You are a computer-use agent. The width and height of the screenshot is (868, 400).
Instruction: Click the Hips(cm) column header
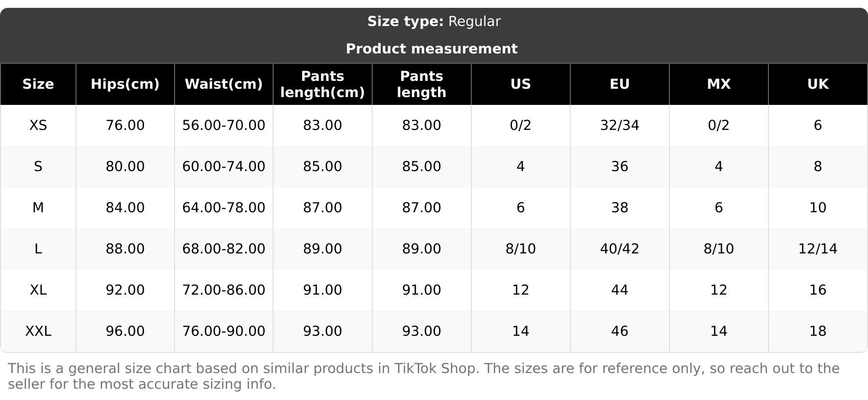tap(125, 84)
